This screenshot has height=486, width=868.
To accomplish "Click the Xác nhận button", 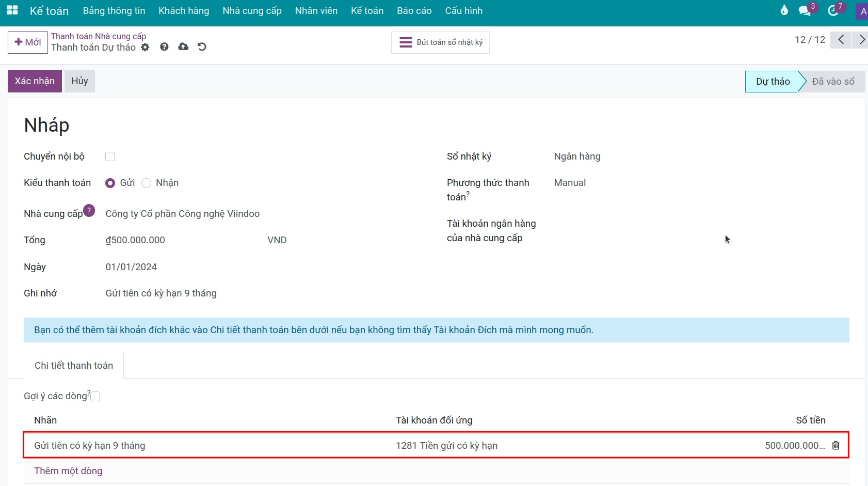I will pyautogui.click(x=35, y=81).
